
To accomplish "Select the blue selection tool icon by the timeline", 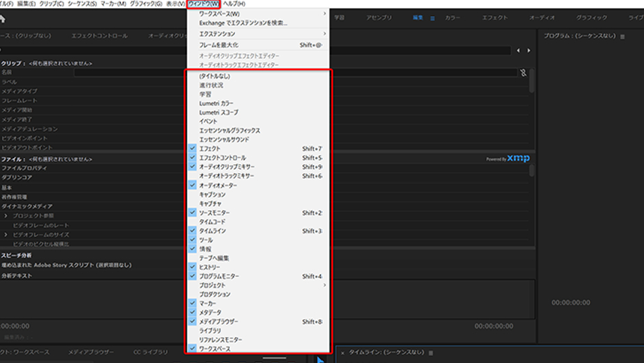I will pyautogui.click(x=321, y=360).
